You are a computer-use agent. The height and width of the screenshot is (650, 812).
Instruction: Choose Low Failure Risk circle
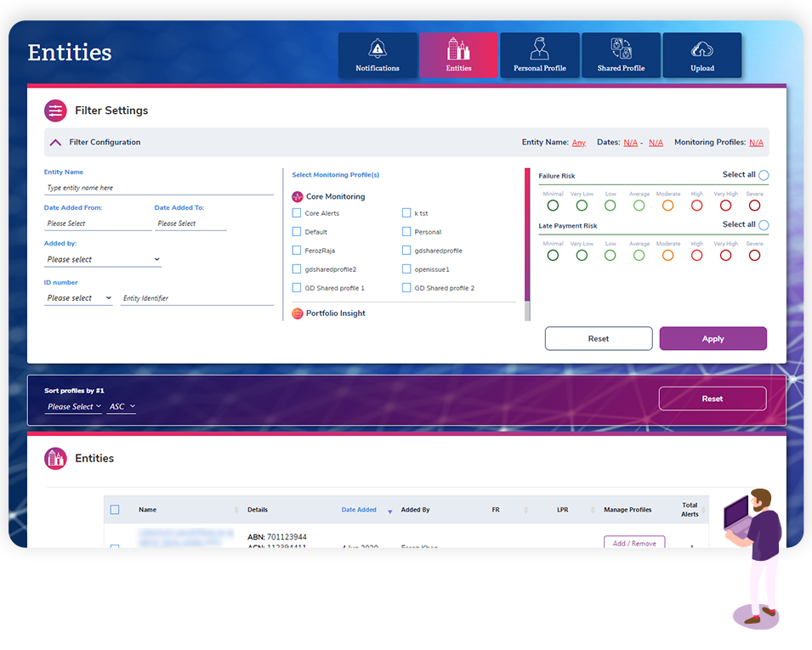(x=610, y=206)
